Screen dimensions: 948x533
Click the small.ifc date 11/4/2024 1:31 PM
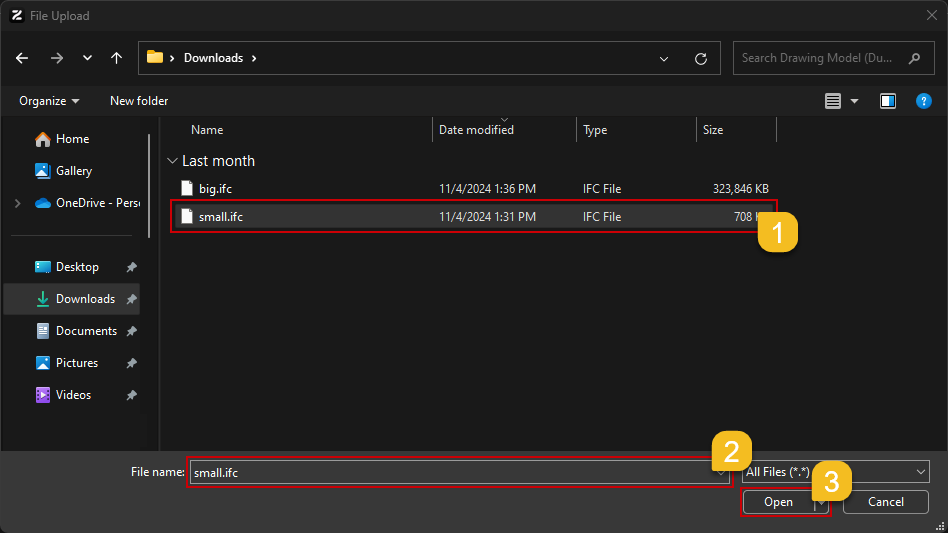[x=487, y=217]
